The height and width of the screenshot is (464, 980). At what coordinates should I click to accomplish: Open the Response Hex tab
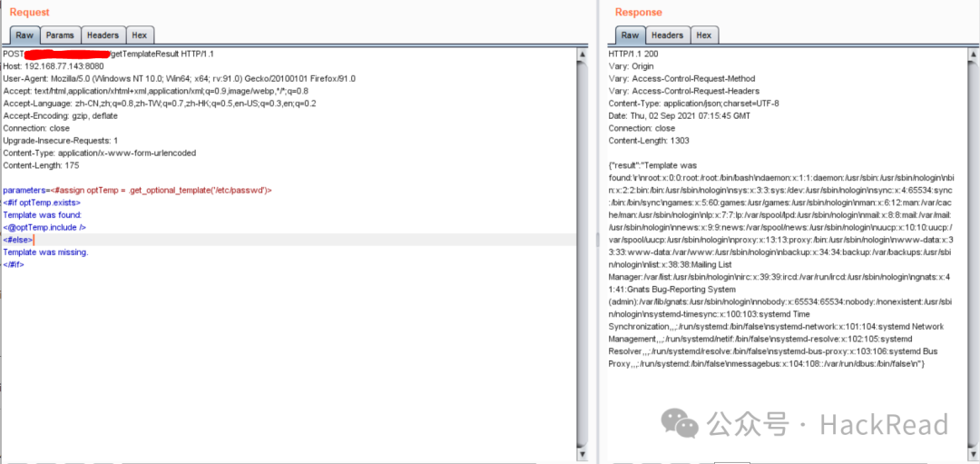click(x=704, y=35)
